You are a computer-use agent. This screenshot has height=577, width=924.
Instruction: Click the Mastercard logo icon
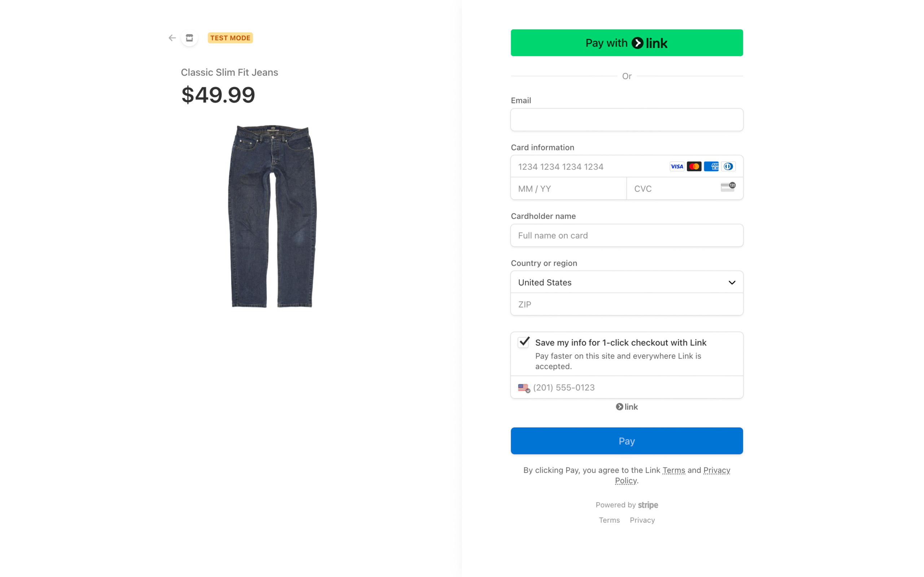point(694,166)
